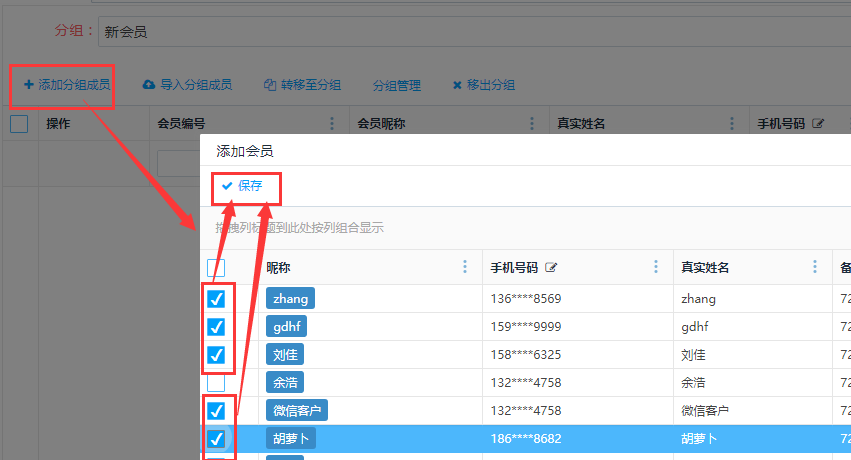Check the box for 余浩 row
Viewport: 851px width, 460px height.
coord(216,383)
